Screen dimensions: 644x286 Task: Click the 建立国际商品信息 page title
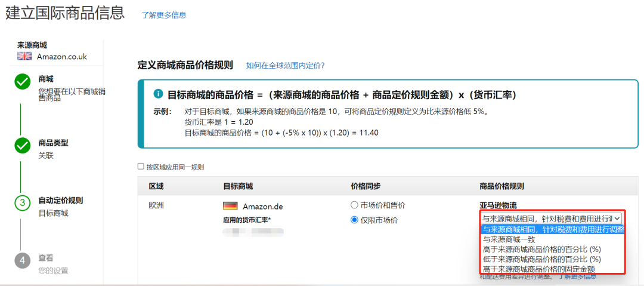coord(65,13)
